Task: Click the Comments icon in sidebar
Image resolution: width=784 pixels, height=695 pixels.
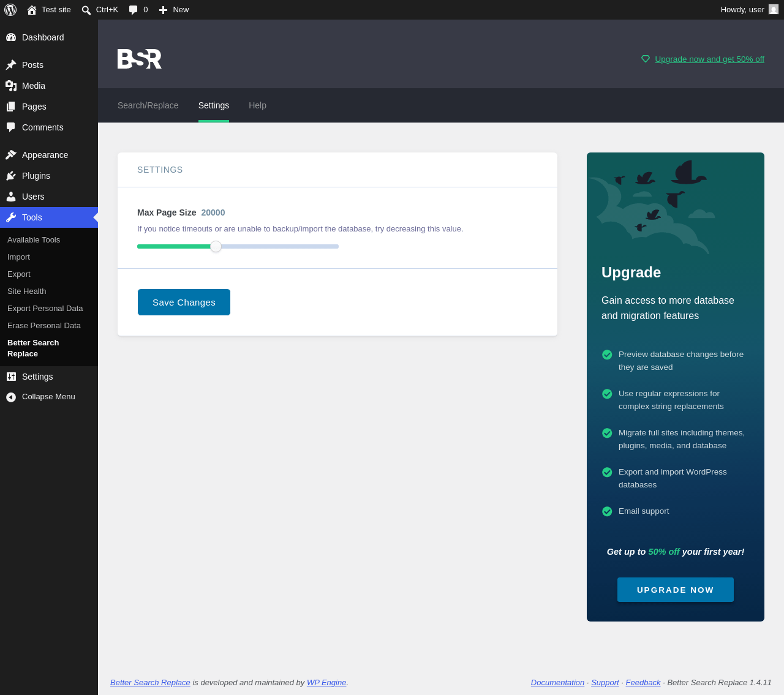Action: click(11, 127)
